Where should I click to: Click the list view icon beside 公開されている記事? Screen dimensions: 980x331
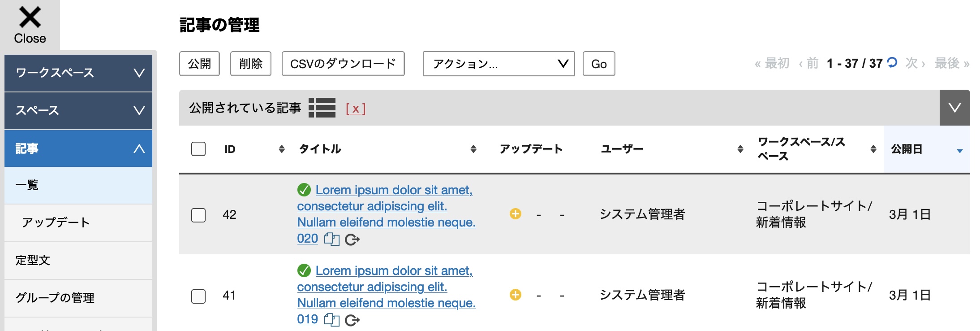322,108
